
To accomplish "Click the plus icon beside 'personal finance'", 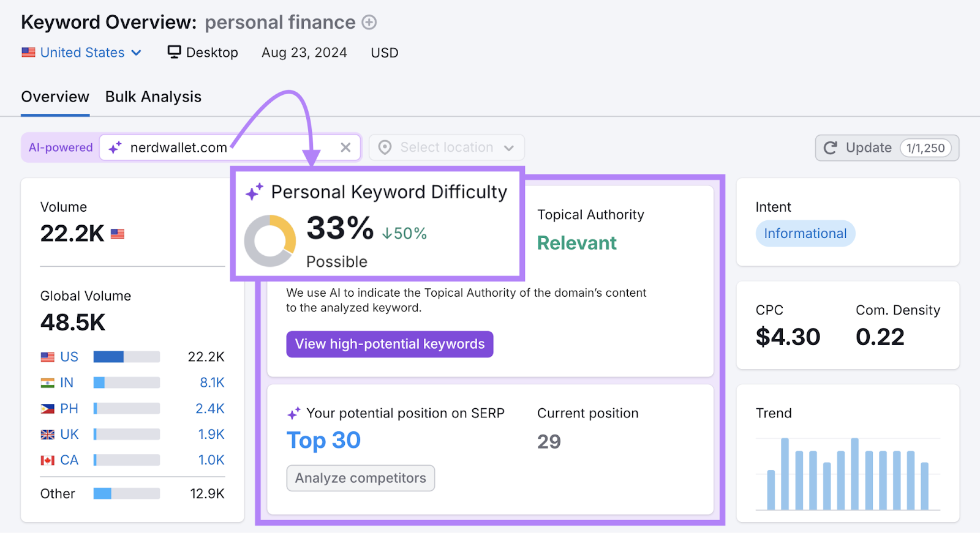I will (369, 22).
